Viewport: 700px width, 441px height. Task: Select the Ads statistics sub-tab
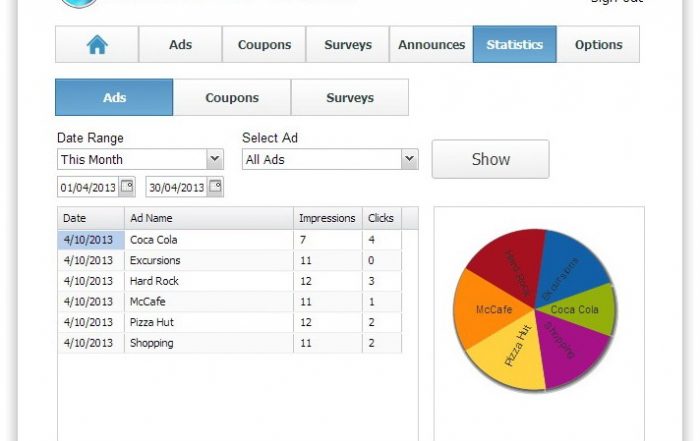point(114,97)
